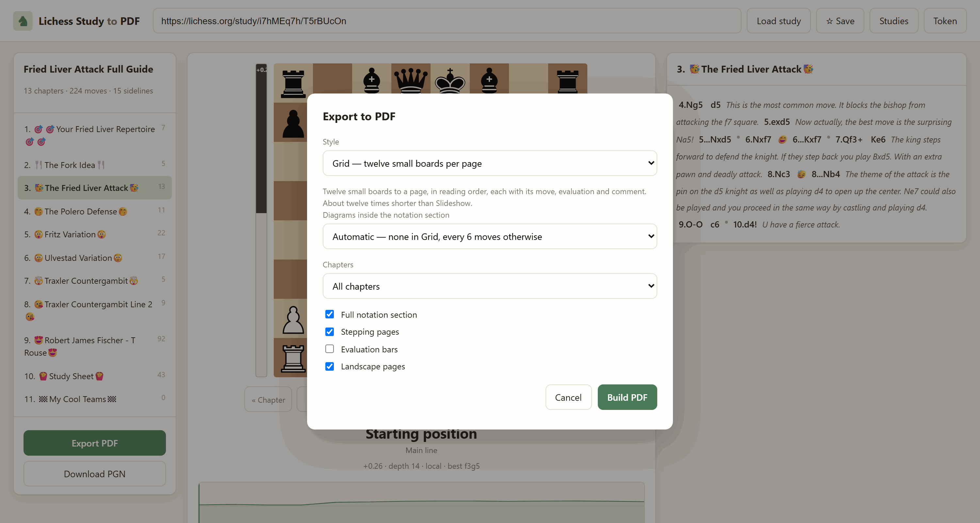Click the black bishop on f8 square
Image resolution: width=980 pixels, height=523 pixels.
489,80
